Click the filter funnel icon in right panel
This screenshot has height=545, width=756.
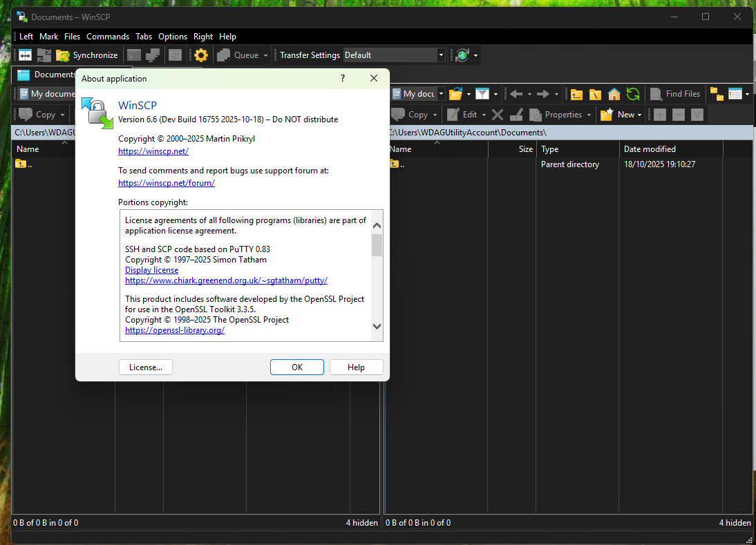tap(482, 94)
